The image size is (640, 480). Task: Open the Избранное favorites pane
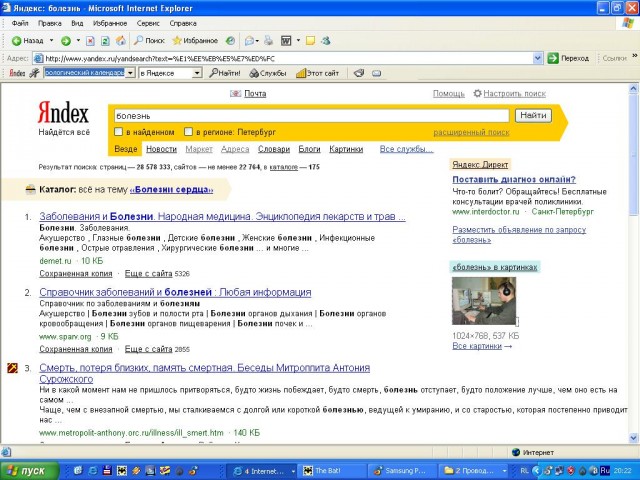click(x=195, y=41)
